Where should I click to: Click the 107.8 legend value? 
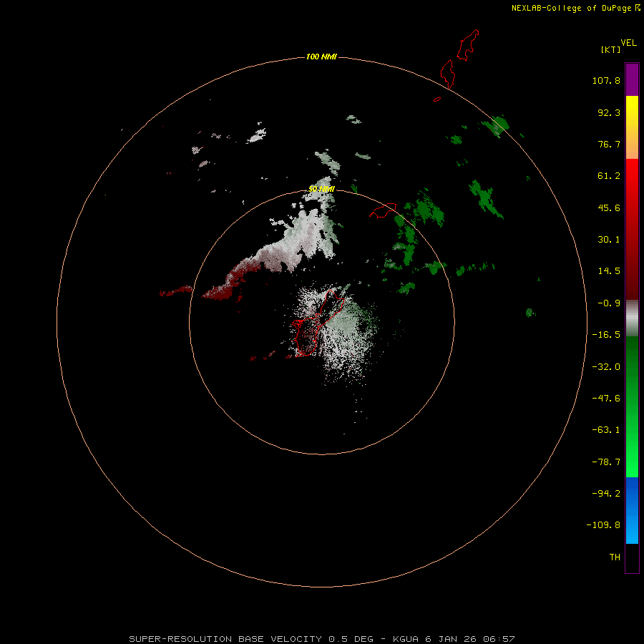pos(606,80)
